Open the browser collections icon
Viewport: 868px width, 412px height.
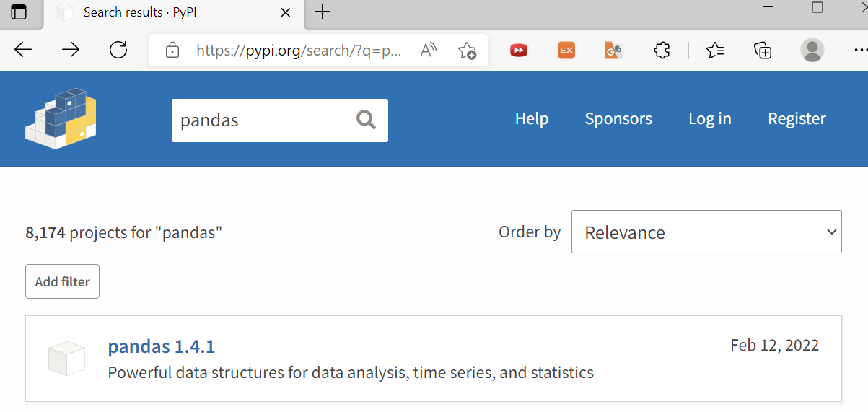(763, 50)
